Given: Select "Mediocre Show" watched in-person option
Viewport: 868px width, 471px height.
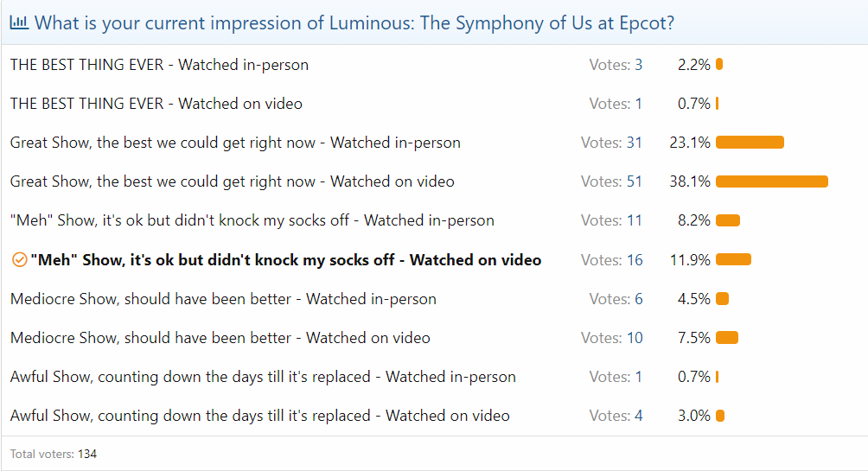Looking at the screenshot, I should click(x=223, y=299).
